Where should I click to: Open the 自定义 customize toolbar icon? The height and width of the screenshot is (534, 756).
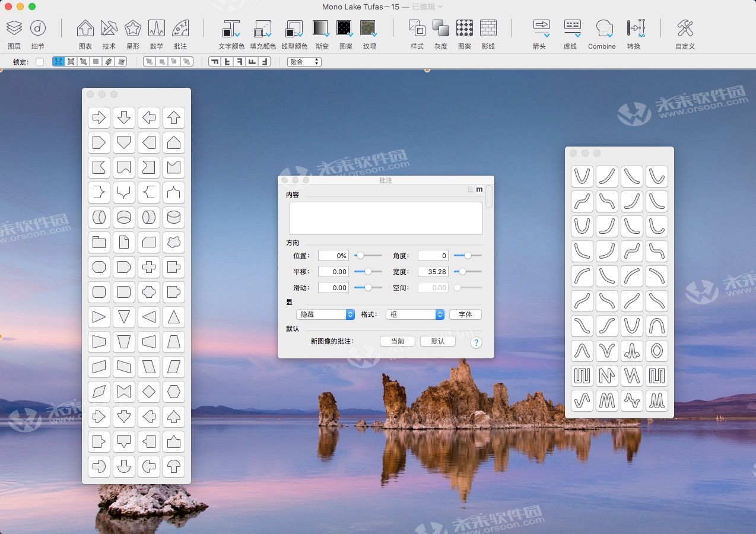coord(685,28)
